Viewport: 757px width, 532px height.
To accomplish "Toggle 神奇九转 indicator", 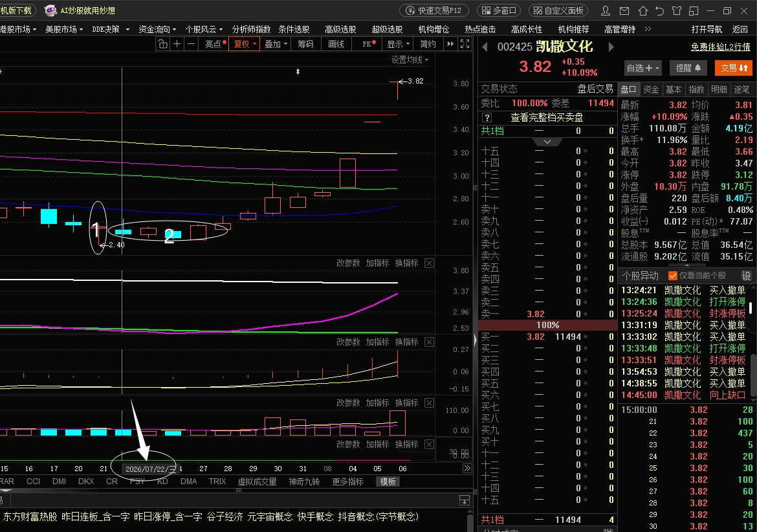I will tap(304, 482).
